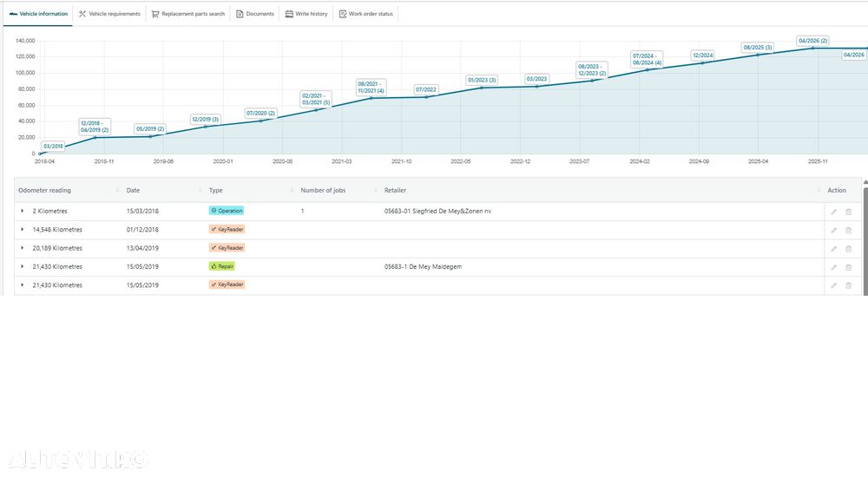Screen dimensions: 868x477
Task: Delete the 20,189 Kilometres entry
Action: coord(849,248)
